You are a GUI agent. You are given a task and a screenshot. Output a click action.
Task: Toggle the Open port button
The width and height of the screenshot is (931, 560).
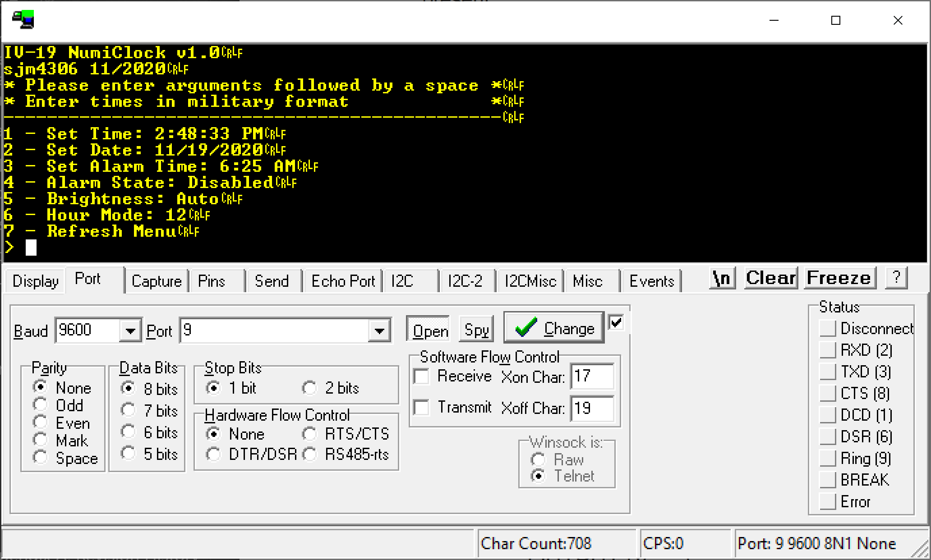click(x=428, y=330)
